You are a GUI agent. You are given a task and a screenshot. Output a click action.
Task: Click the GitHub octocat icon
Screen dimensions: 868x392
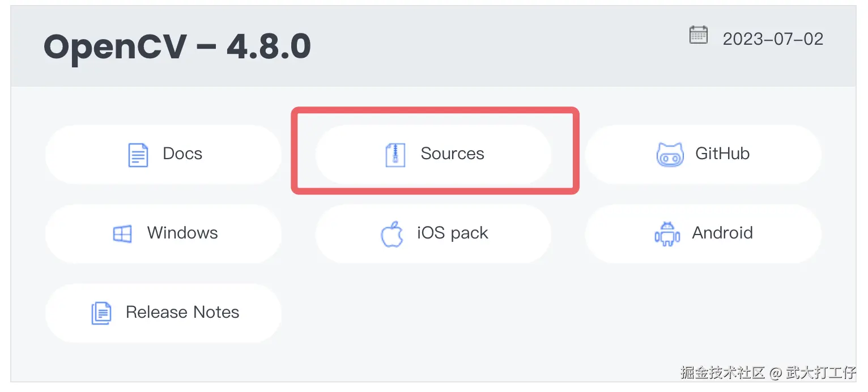point(670,155)
